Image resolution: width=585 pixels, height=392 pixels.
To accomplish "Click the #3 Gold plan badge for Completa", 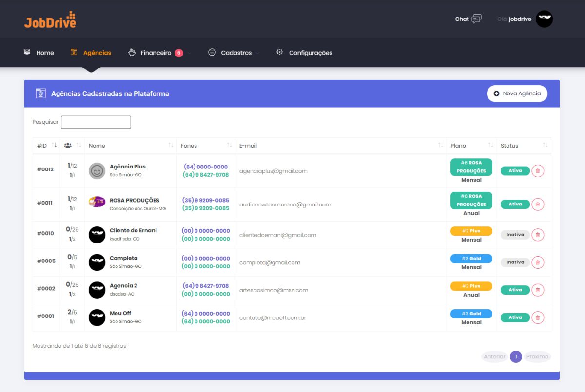I will click(471, 259).
